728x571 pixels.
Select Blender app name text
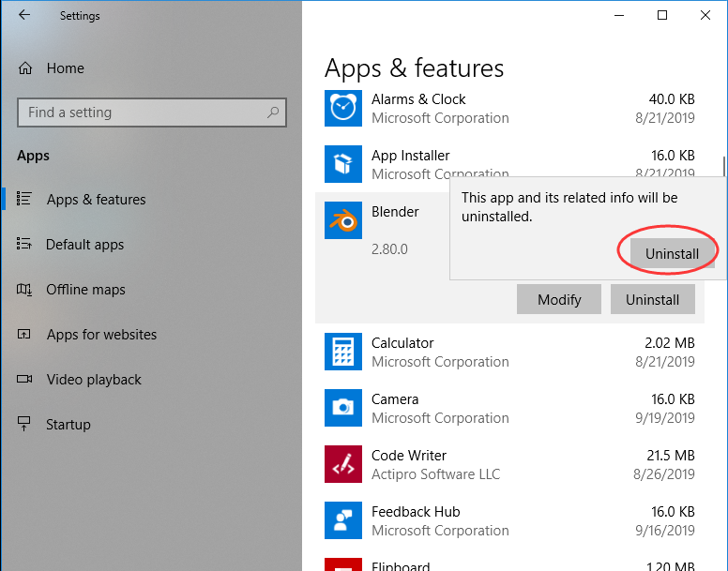(x=395, y=212)
